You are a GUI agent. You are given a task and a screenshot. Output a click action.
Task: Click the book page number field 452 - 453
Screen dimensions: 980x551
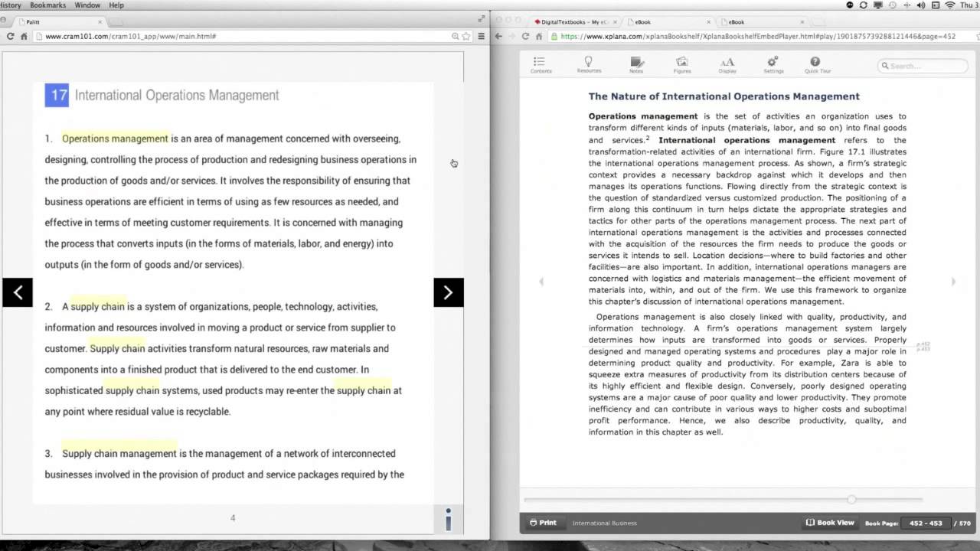click(926, 523)
